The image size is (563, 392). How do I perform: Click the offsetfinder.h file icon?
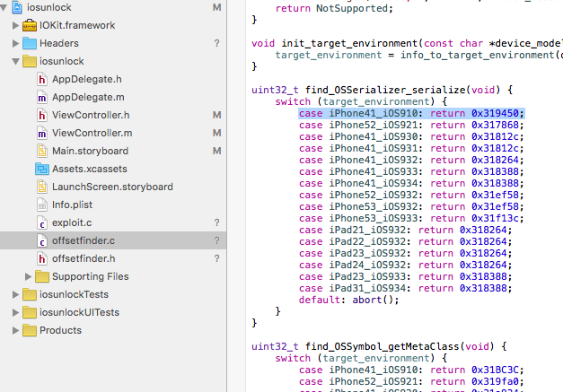coord(42,258)
